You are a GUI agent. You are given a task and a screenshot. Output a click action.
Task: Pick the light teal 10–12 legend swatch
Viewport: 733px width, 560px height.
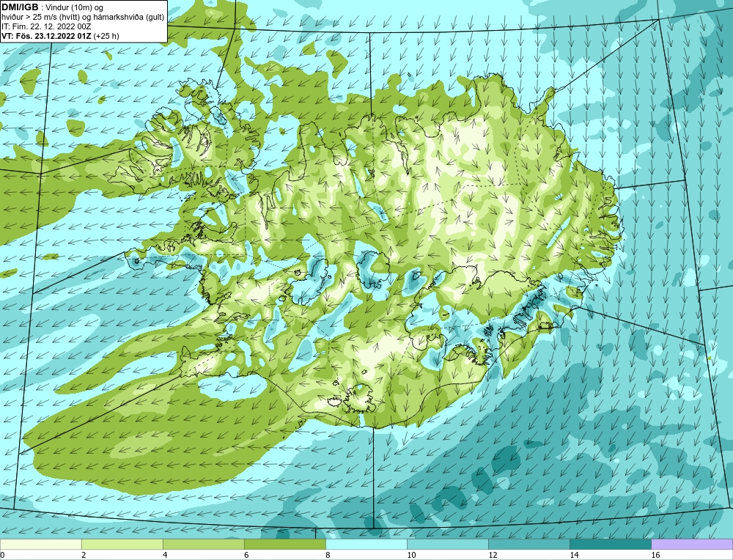447,544
